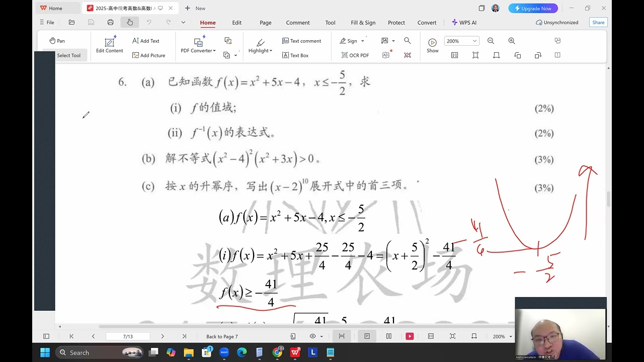Toggle full screen mode in status bar
644x362 pixels.
452,336
